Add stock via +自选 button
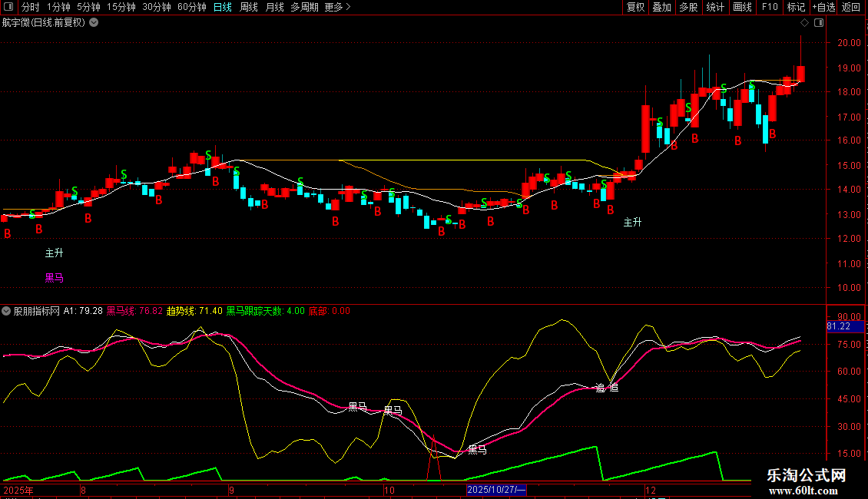This screenshot has height=499, width=868. [x=823, y=7]
